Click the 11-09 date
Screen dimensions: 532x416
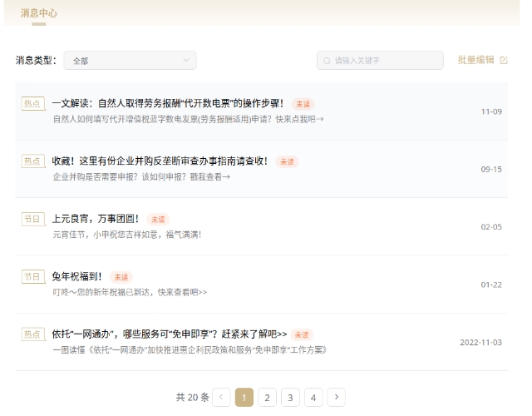tap(491, 111)
